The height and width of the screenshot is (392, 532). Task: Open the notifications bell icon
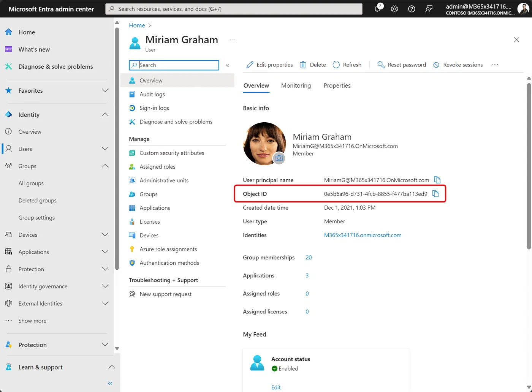click(x=378, y=8)
